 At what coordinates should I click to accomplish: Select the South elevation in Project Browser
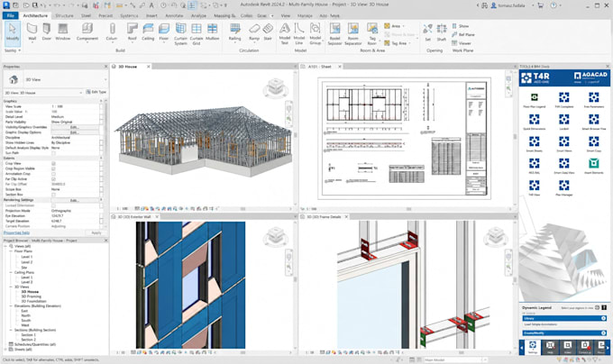(x=26, y=320)
